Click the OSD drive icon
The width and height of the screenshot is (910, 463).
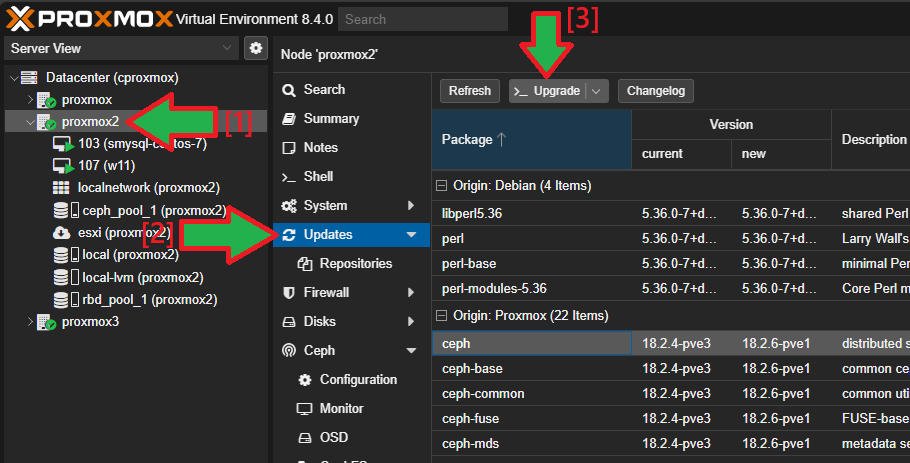(x=305, y=438)
